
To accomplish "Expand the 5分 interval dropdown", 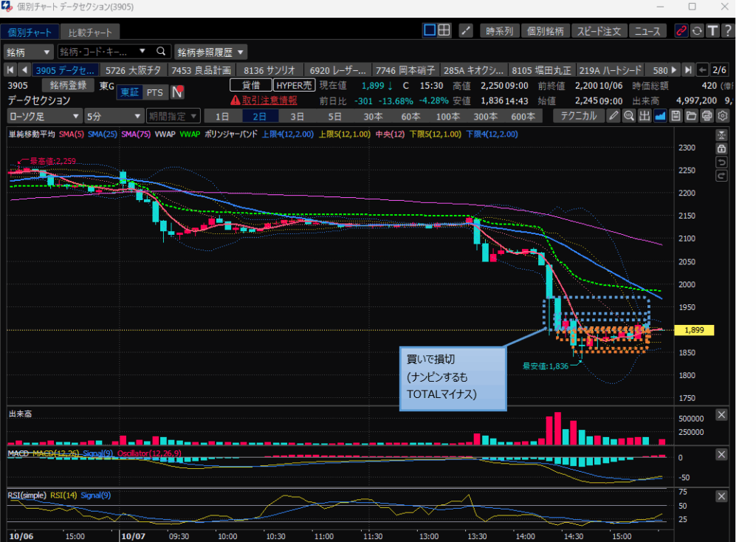I will (114, 116).
